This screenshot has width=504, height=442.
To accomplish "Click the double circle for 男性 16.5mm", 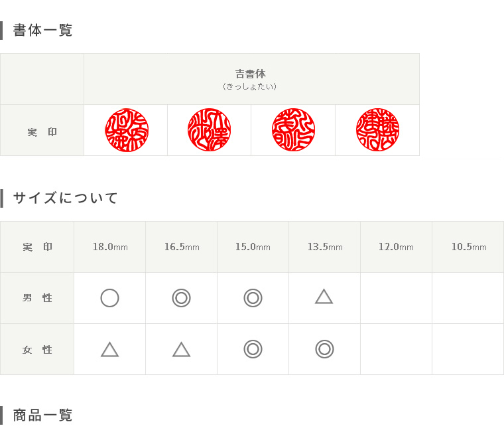I will (x=181, y=298).
